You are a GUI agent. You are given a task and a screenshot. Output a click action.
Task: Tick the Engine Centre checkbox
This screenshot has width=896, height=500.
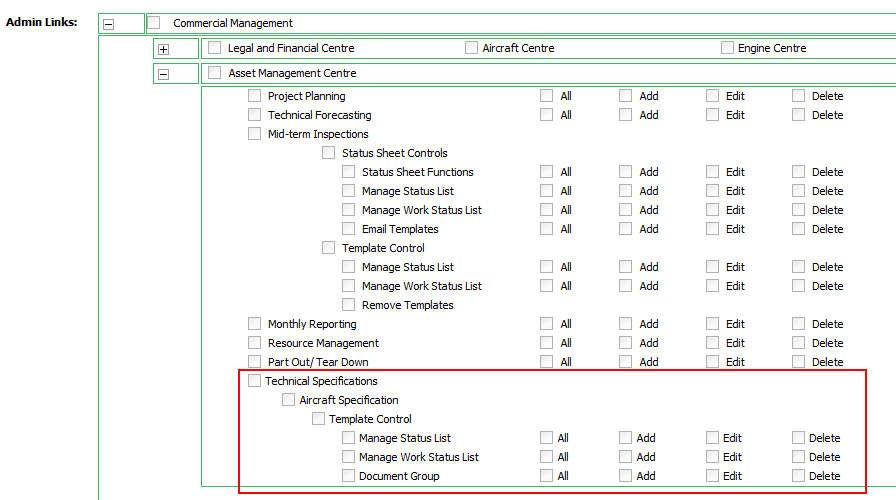pyautogui.click(x=727, y=48)
